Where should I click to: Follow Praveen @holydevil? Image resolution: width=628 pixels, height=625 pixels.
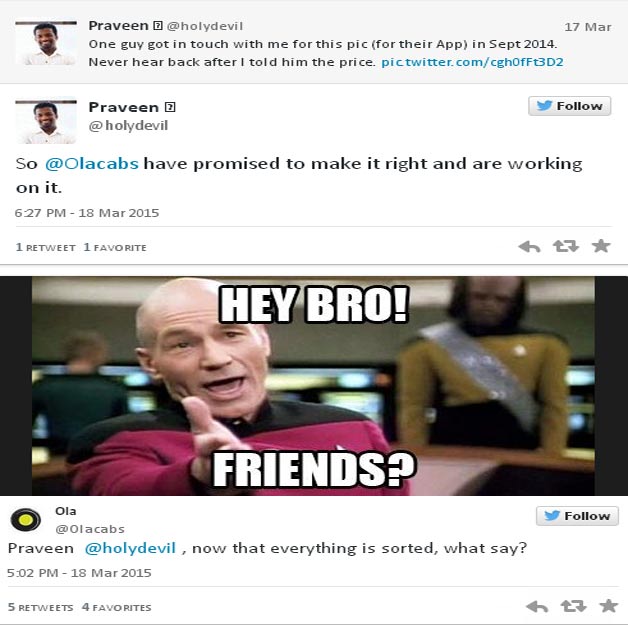[x=570, y=106]
